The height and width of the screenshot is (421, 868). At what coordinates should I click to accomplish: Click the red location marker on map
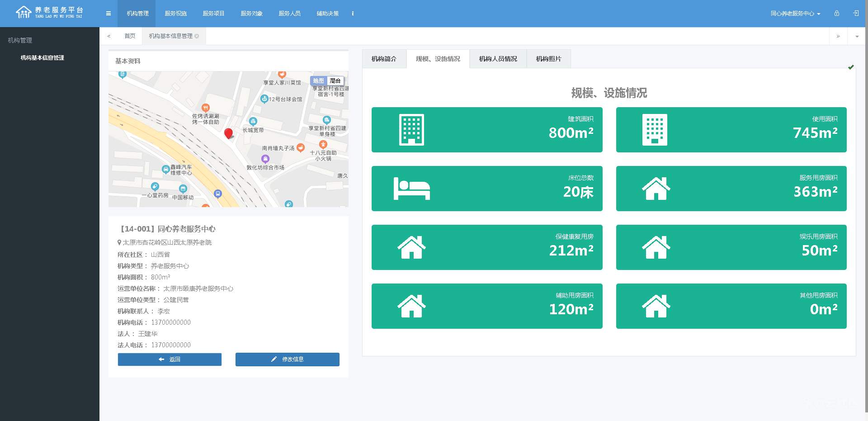tap(229, 133)
